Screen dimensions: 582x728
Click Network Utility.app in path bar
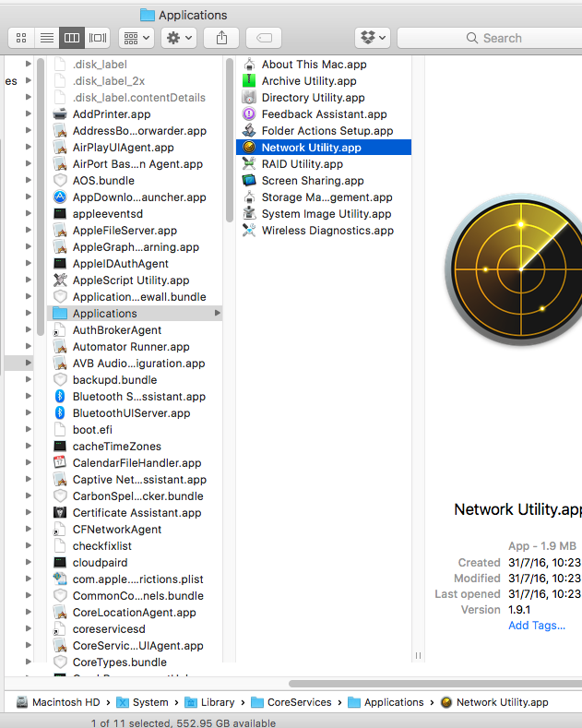pyautogui.click(x=494, y=702)
